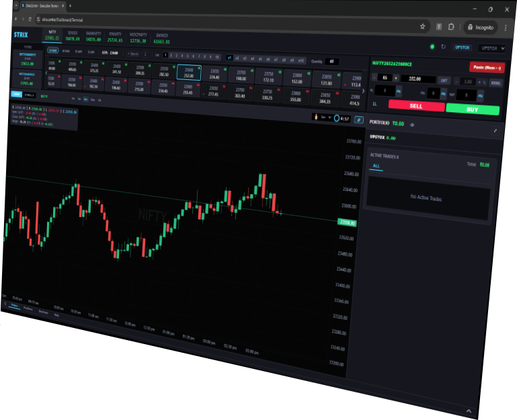
Task: Click the chart link/attach icon
Action: [358, 120]
